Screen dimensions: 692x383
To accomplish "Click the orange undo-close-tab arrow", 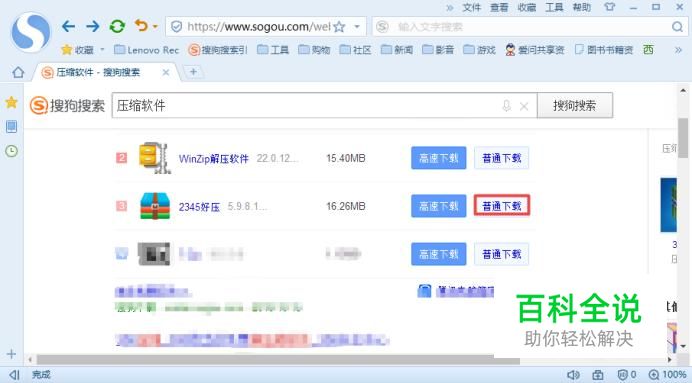I will [x=142, y=26].
